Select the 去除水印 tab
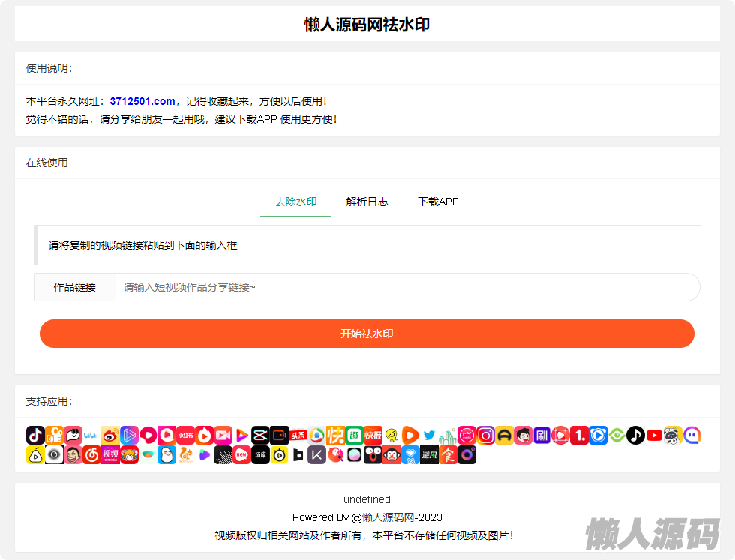The width and height of the screenshot is (735, 560). (x=295, y=202)
